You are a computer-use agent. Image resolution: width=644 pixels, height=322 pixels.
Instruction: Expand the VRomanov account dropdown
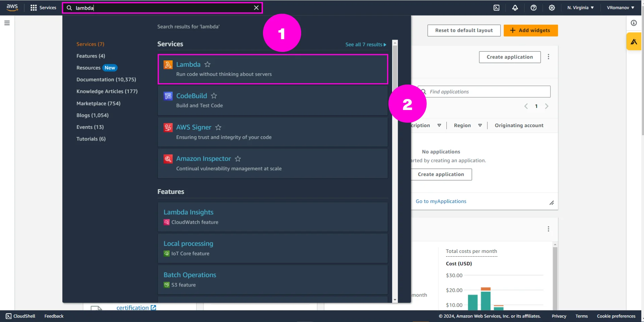(621, 8)
